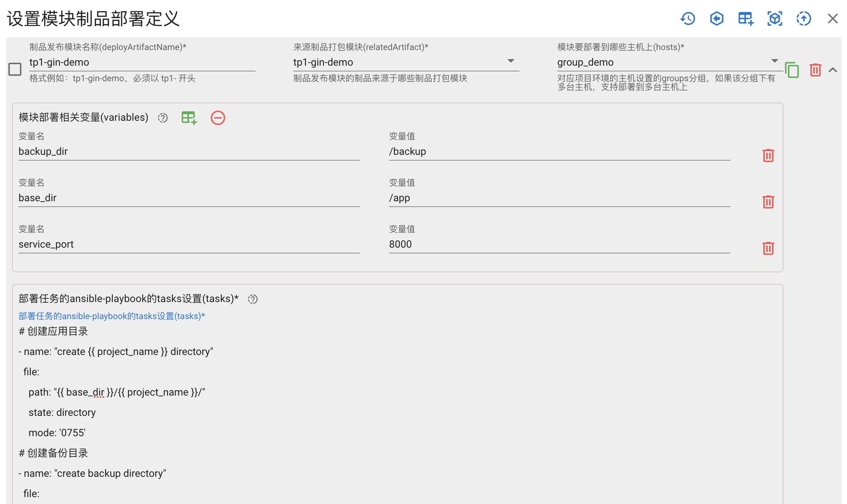Click the 3D cube scan icon in the header

point(774,18)
